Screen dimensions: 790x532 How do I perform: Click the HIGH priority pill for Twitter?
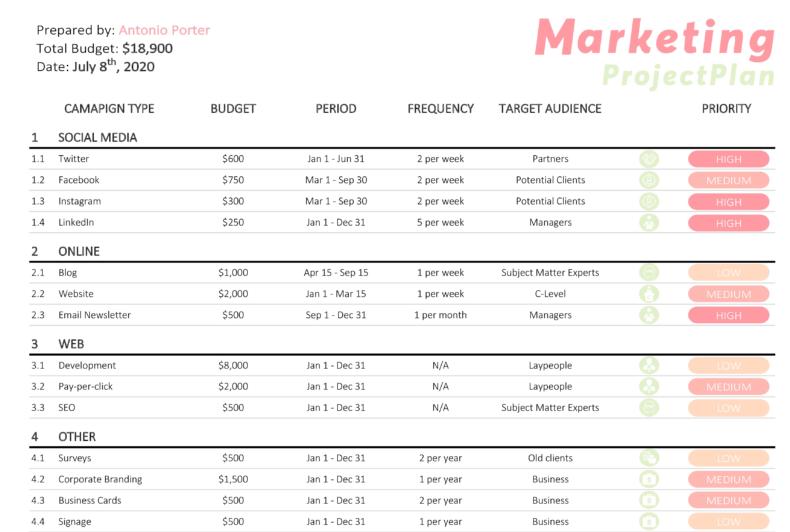pyautogui.click(x=729, y=159)
